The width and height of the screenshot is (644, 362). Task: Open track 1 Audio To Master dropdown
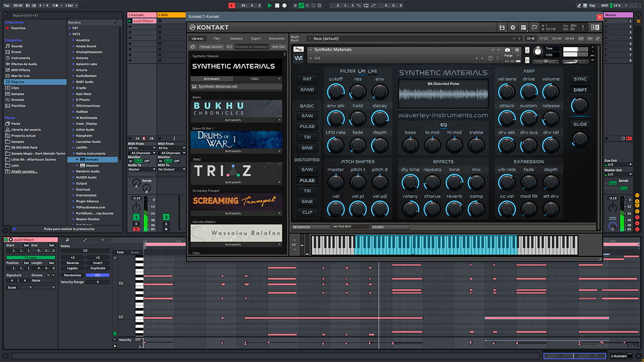point(142,169)
